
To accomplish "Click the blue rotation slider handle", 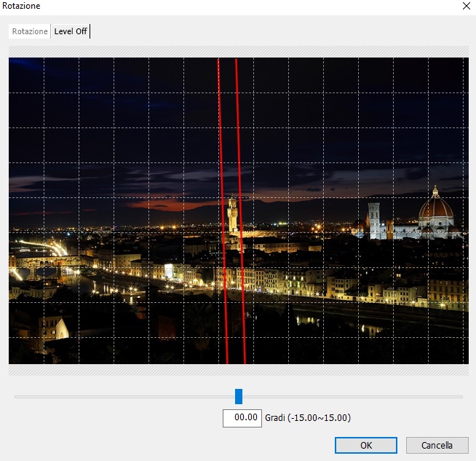I will tap(239, 396).
